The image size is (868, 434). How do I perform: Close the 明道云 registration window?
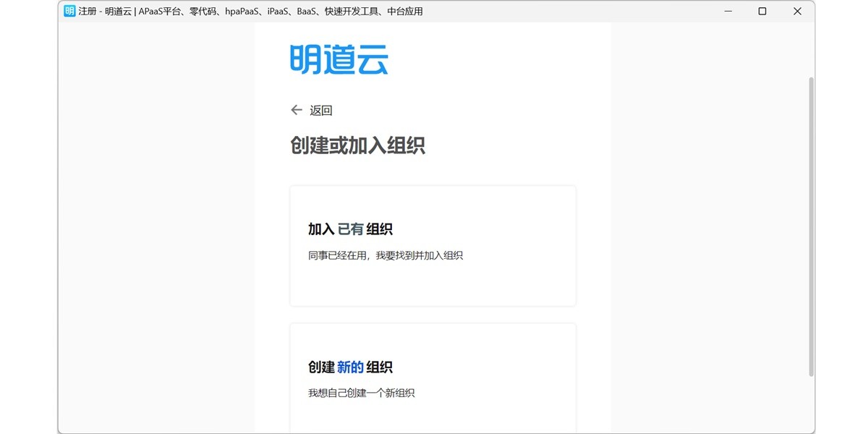pyautogui.click(x=797, y=12)
